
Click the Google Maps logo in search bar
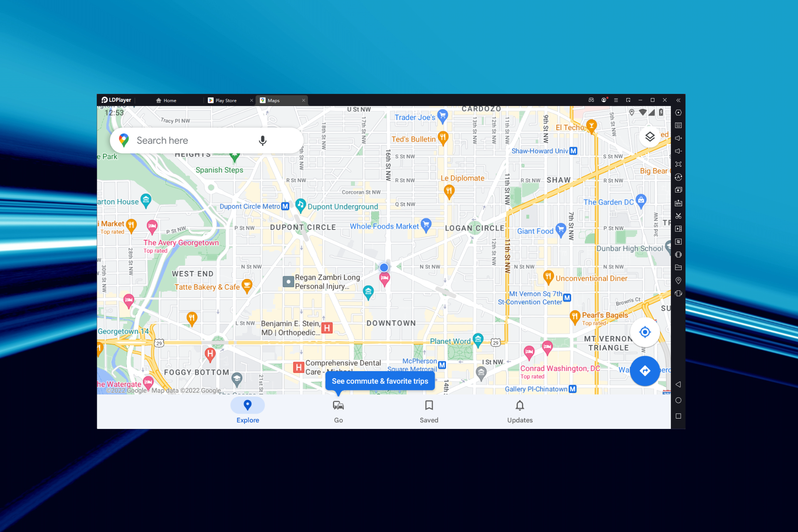pyautogui.click(x=124, y=140)
